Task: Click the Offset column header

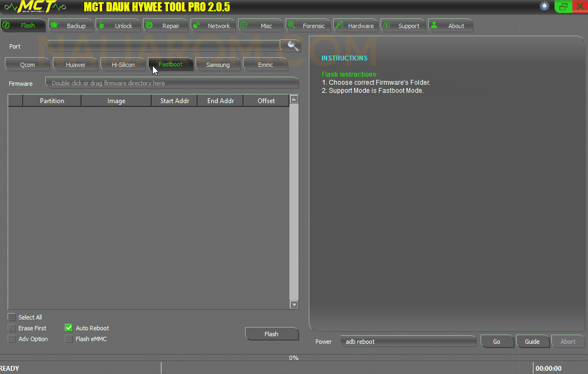Action: tap(266, 101)
